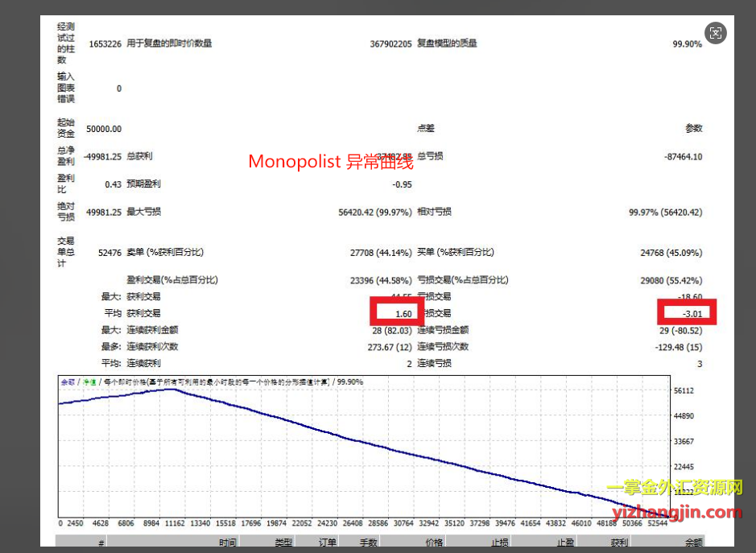Screen dimensions: 756x553
Task: Click the 连续获利金额 label
Action: [152, 330]
